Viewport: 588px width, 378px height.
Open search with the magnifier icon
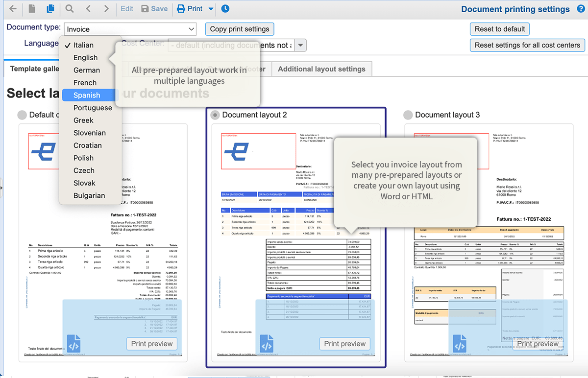[70, 9]
